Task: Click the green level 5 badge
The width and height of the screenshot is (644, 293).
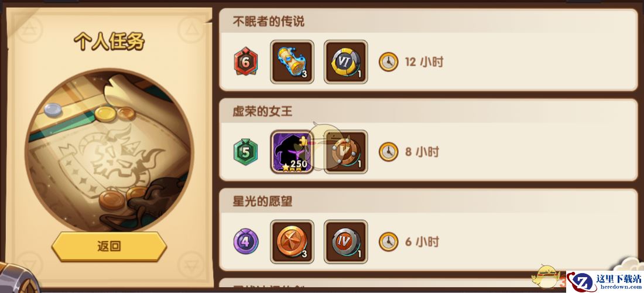Action: click(246, 152)
